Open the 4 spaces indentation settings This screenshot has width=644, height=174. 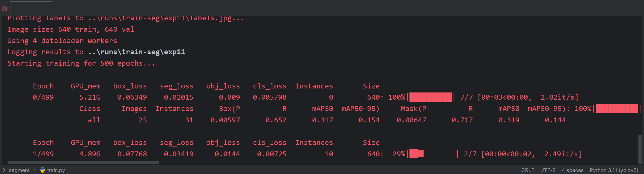pos(572,170)
